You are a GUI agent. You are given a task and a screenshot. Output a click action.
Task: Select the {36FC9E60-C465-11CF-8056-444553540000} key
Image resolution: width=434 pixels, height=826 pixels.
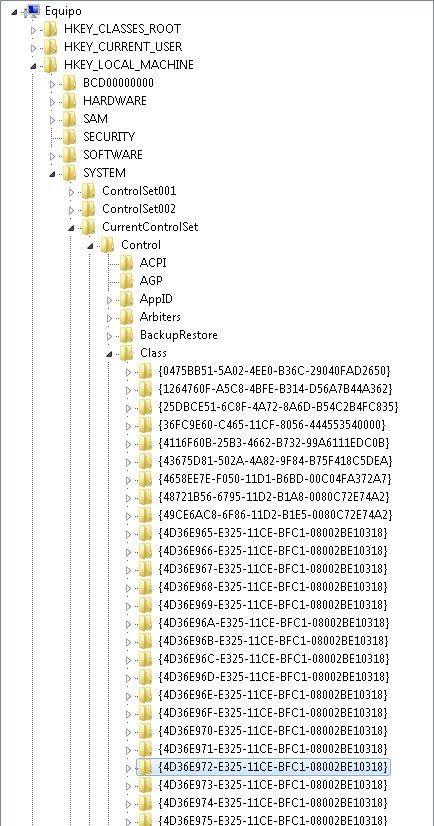coord(272,425)
